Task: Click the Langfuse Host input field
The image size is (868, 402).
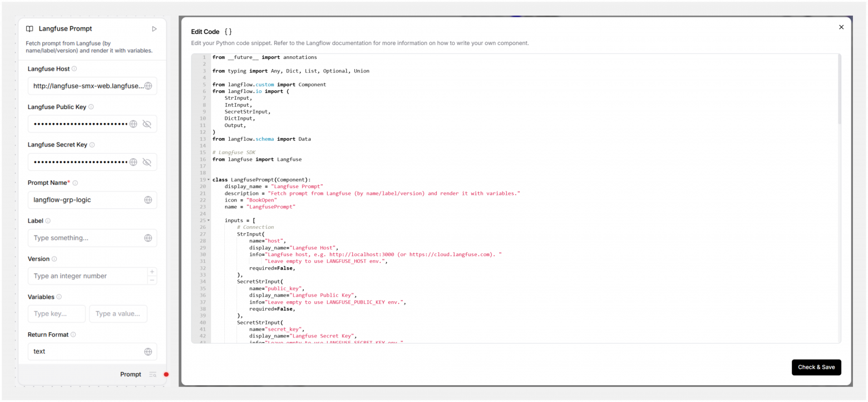Action: [x=92, y=86]
